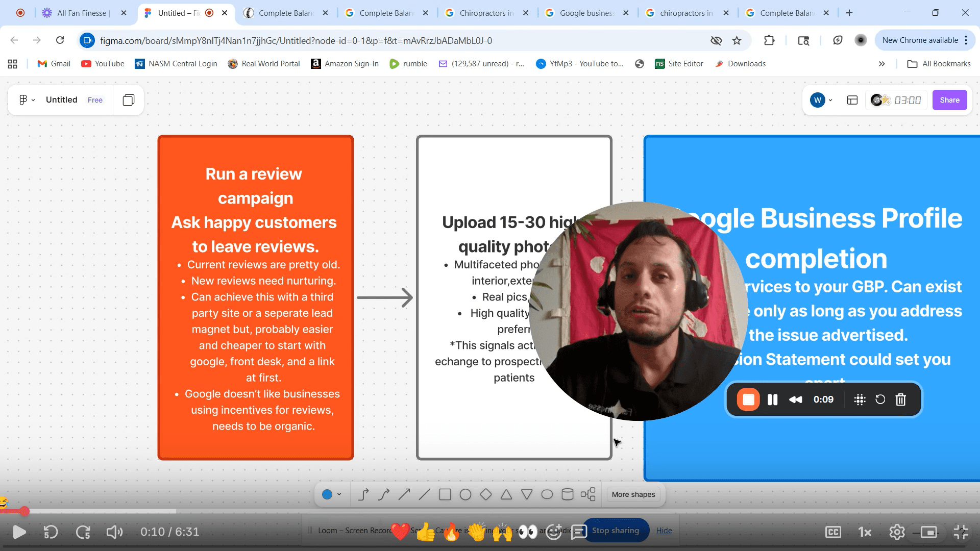This screenshot has height=551, width=980.
Task: Switch to All Fan Finesse tab
Action: point(82,13)
